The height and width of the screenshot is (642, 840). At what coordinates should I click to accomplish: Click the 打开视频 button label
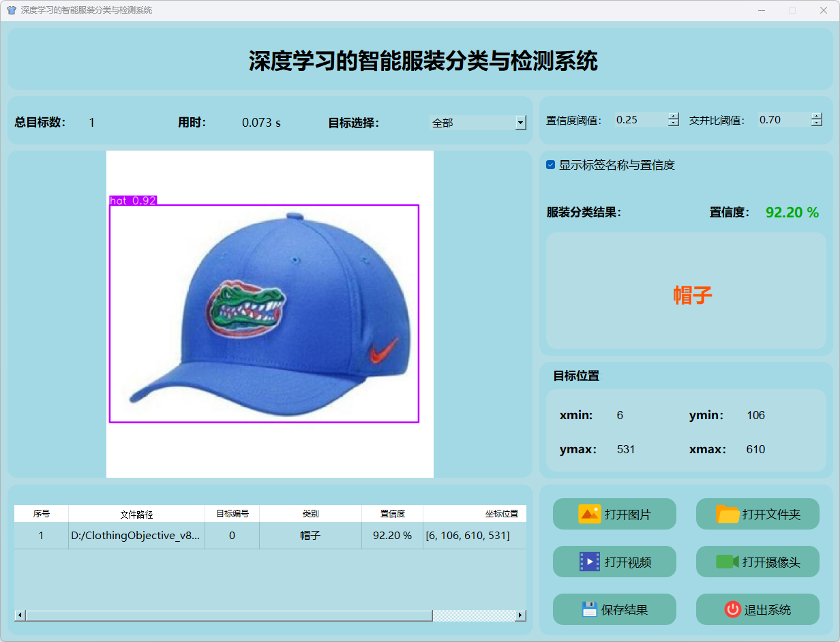[627, 562]
